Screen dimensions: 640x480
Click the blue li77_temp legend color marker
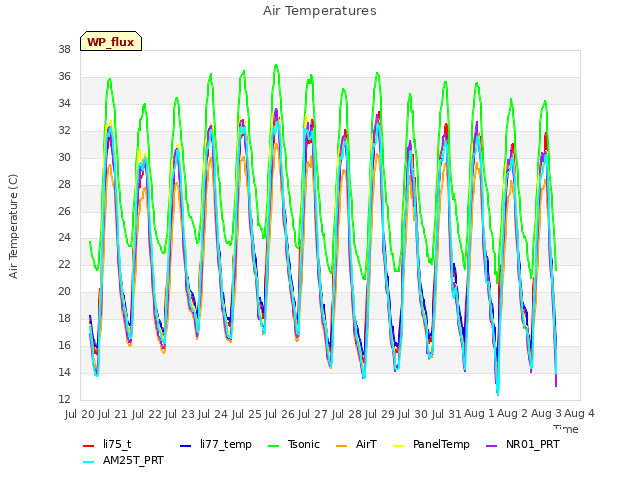[186, 446]
